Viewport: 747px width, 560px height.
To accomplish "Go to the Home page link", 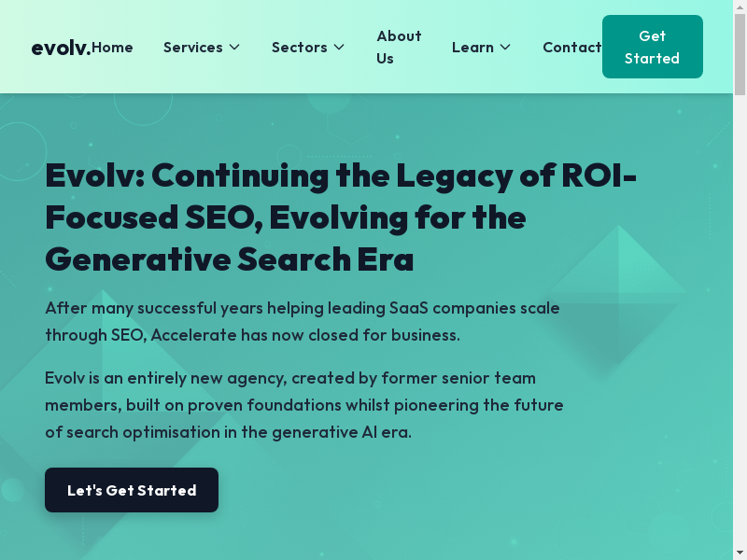I will pyautogui.click(x=113, y=48).
